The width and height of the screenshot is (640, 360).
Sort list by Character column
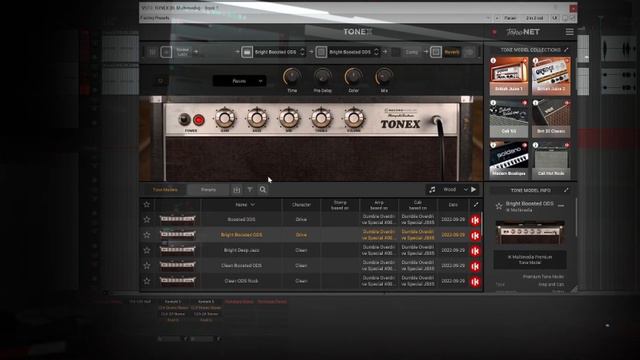[301, 204]
